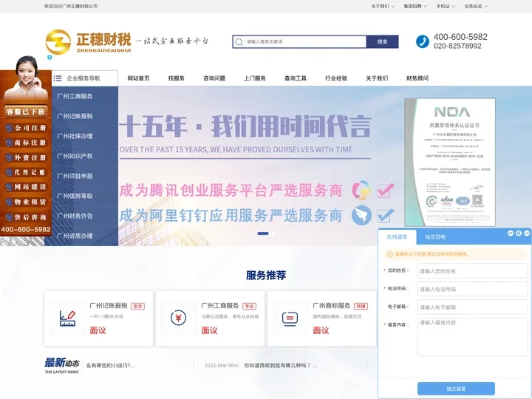The height and width of the screenshot is (399, 532).
Task: Click the search magnifier icon
Action: pyautogui.click(x=239, y=41)
